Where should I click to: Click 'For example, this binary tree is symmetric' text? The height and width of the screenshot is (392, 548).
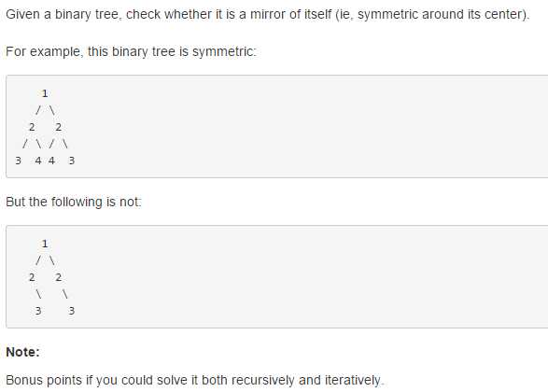(131, 51)
